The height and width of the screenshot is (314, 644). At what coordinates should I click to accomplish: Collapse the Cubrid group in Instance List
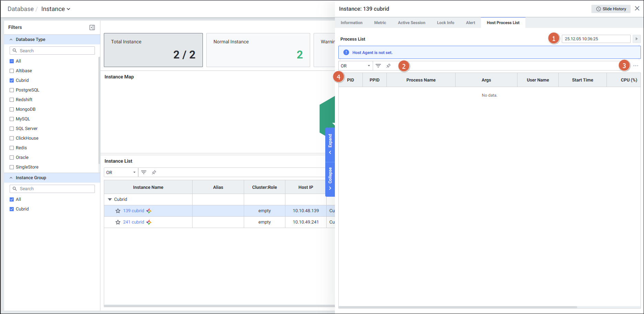tap(110, 199)
